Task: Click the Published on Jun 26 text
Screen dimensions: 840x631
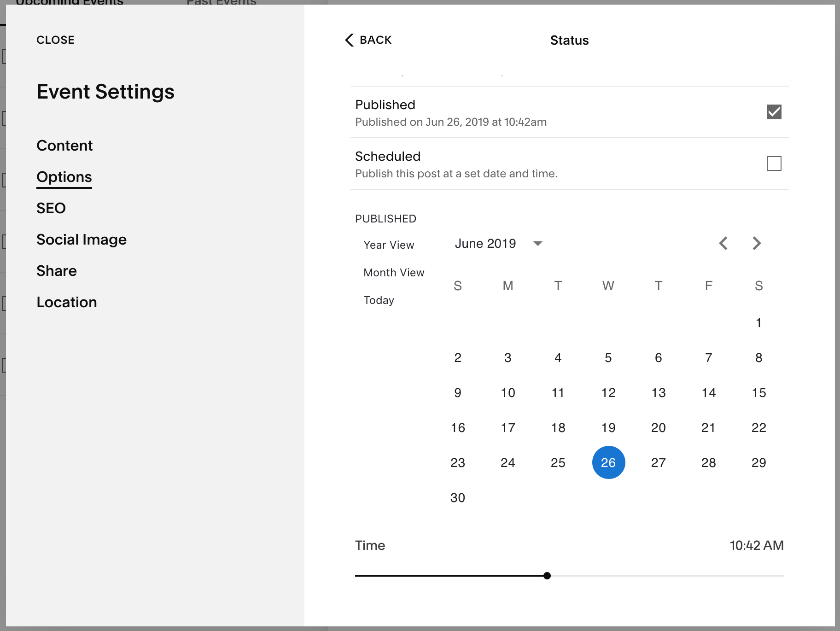Action: tap(451, 122)
